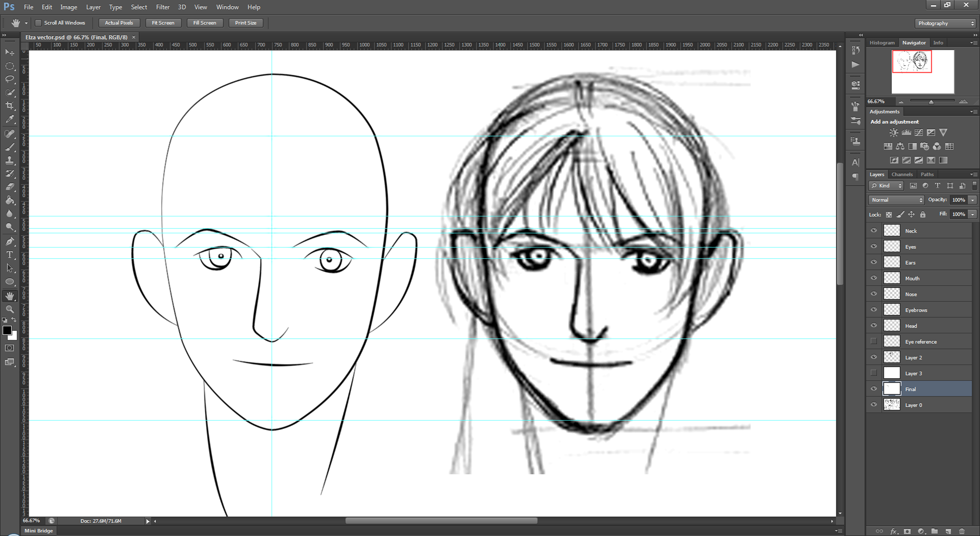The width and height of the screenshot is (980, 536).
Task: Select the Eyedropper tool
Action: [10, 119]
